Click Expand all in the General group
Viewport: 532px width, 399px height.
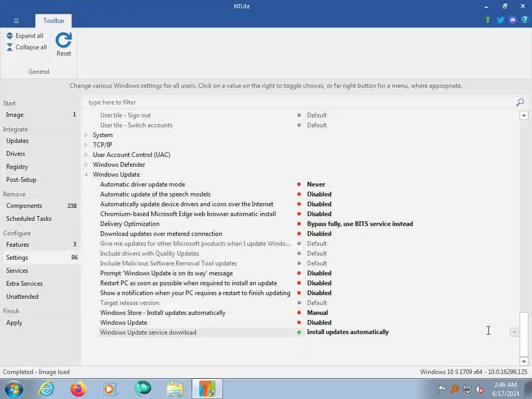(25, 36)
